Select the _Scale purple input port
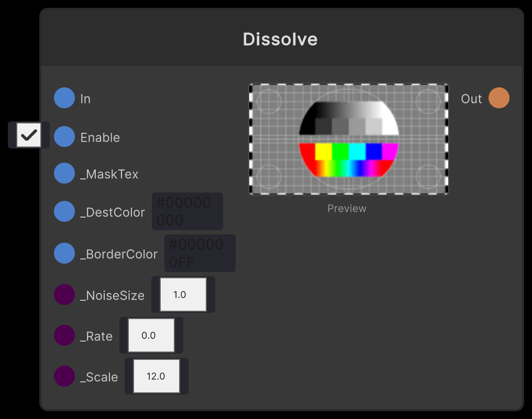This screenshot has width=532, height=419. (x=64, y=376)
